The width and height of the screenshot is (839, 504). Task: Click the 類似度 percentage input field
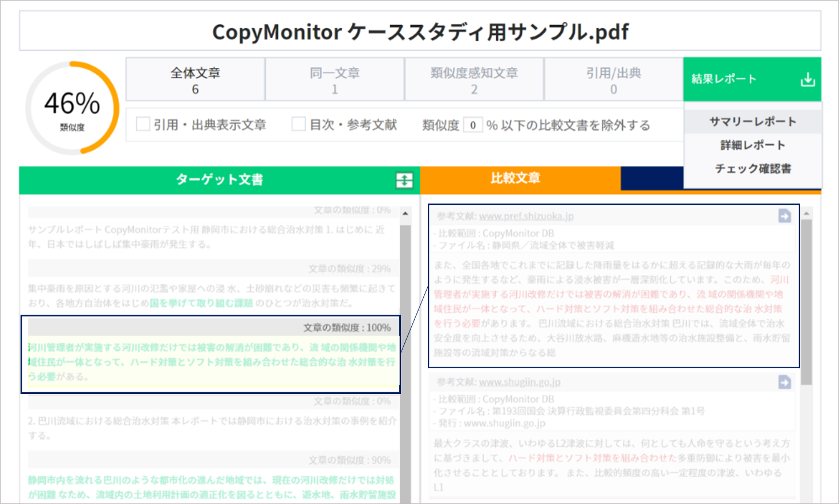point(473,125)
